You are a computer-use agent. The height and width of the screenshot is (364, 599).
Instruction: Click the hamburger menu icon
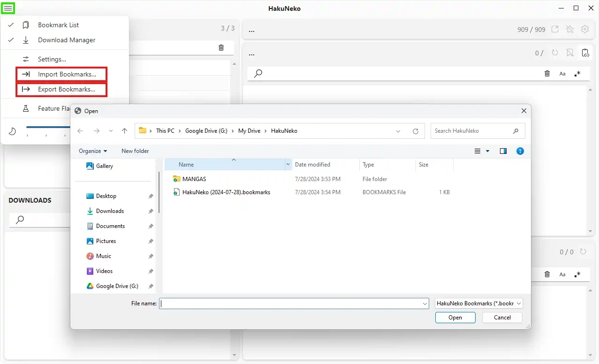coord(8,8)
